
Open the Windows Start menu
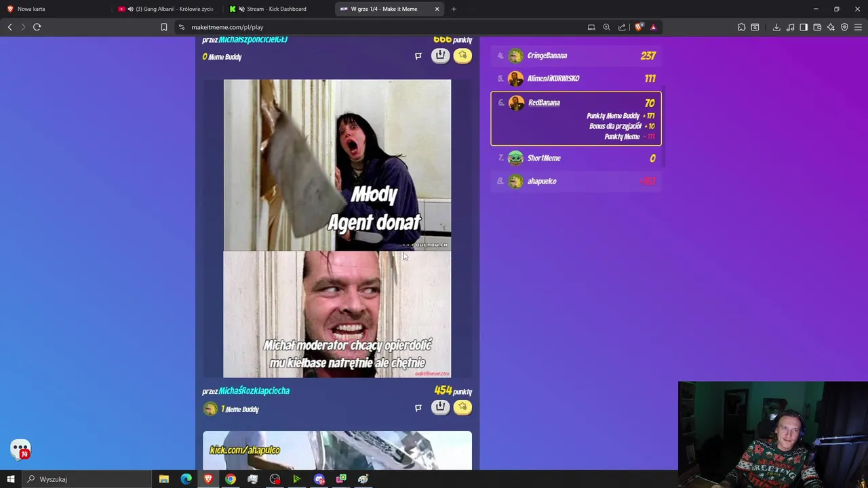tap(10, 479)
